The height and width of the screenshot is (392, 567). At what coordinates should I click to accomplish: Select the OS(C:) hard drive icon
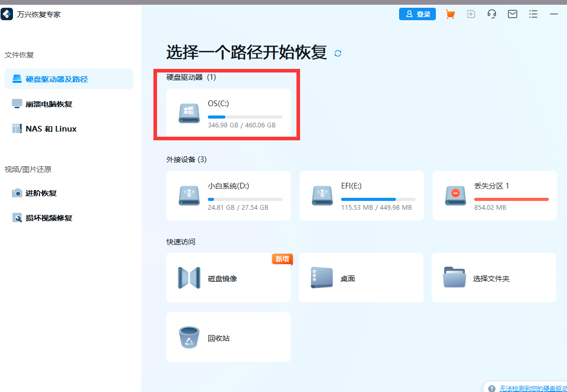tap(189, 114)
